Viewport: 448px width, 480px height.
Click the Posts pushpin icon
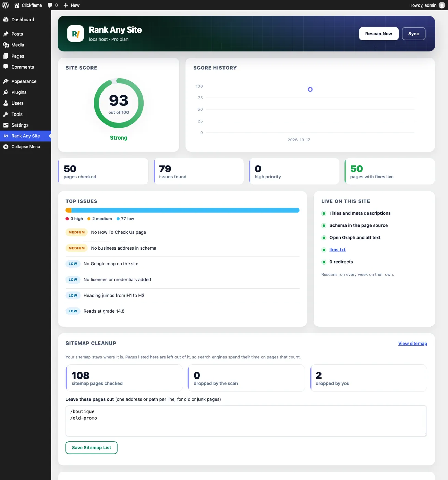pos(6,34)
